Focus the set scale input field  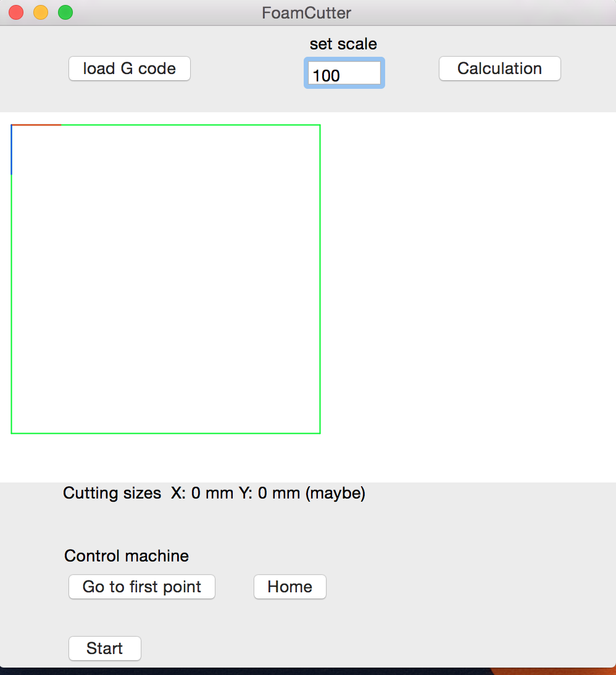344,75
